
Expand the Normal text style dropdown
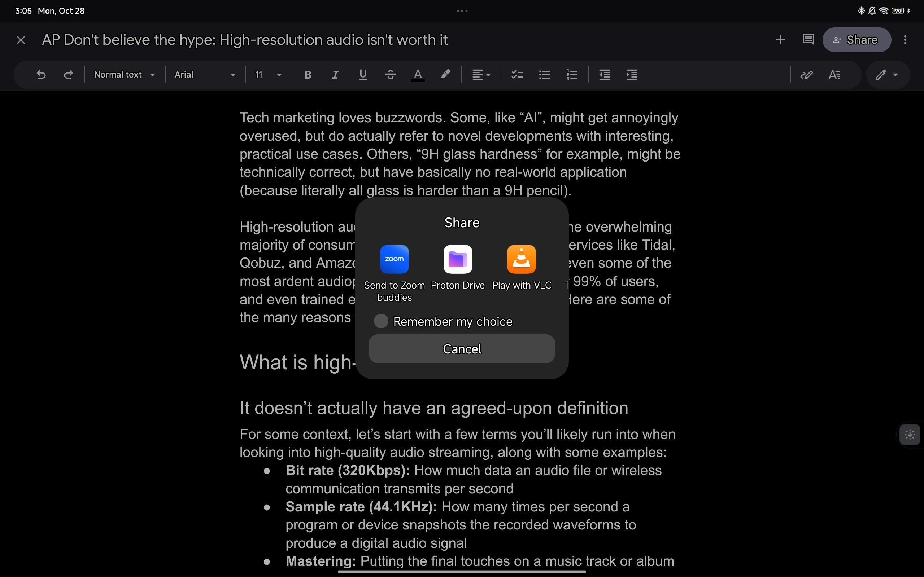pos(124,74)
